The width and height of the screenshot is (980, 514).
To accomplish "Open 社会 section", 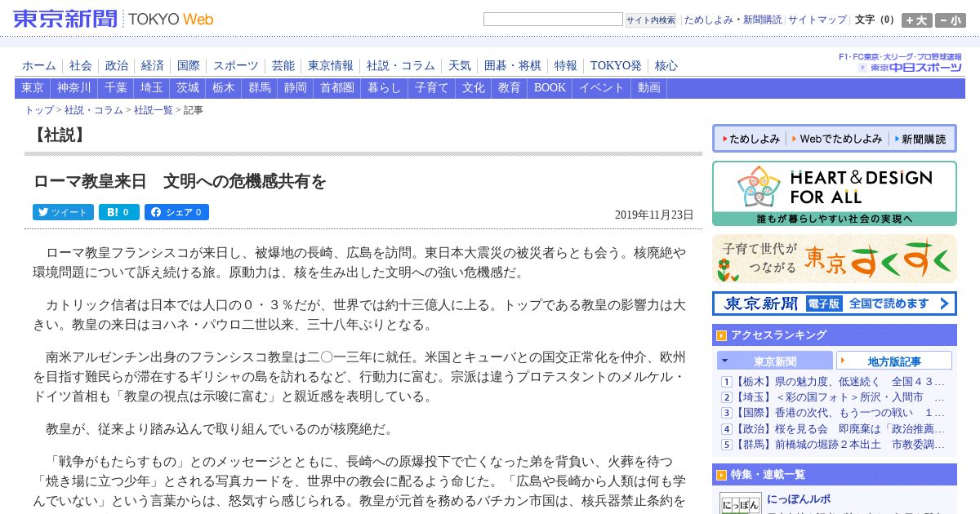I will pyautogui.click(x=81, y=65).
